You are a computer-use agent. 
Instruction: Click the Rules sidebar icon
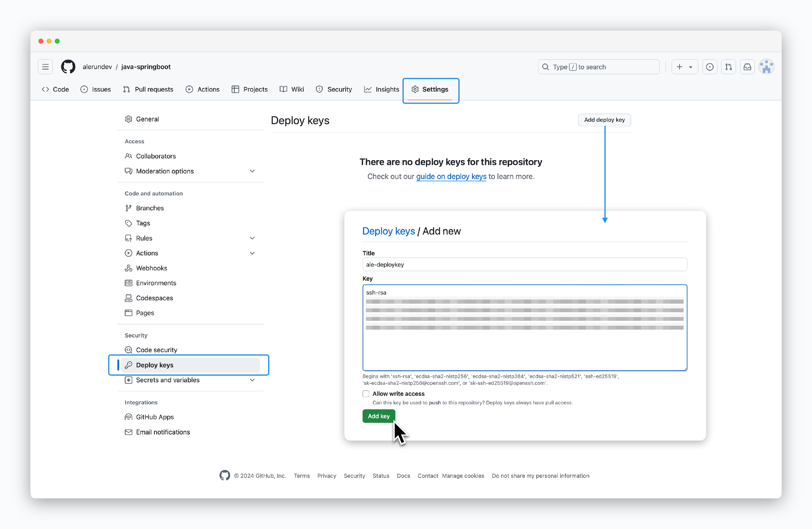[128, 238]
